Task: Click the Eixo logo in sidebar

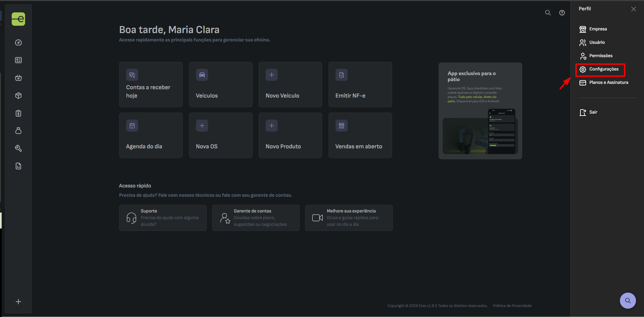Action: pyautogui.click(x=18, y=19)
